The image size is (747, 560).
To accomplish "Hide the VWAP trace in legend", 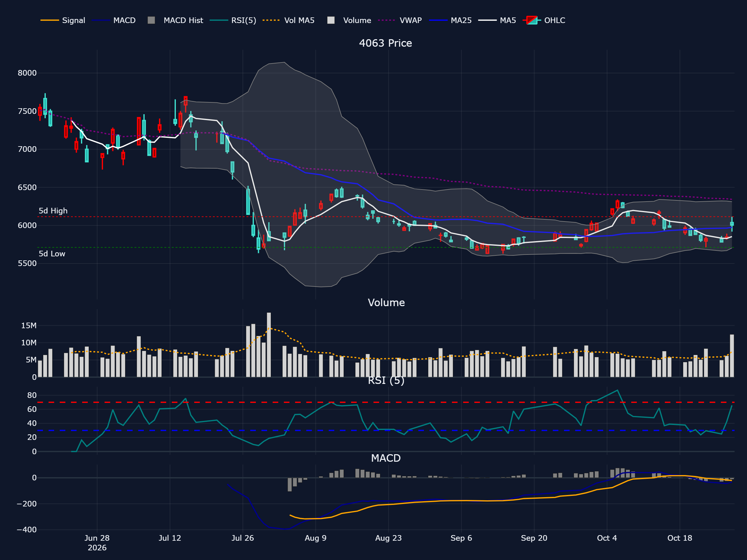I will 400,20.
